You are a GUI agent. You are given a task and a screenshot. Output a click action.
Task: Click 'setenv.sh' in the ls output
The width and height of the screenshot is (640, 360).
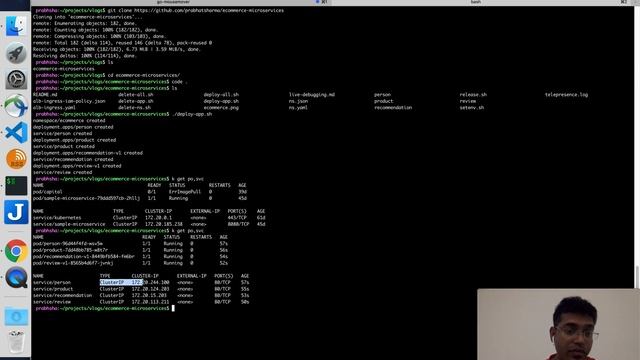472,108
